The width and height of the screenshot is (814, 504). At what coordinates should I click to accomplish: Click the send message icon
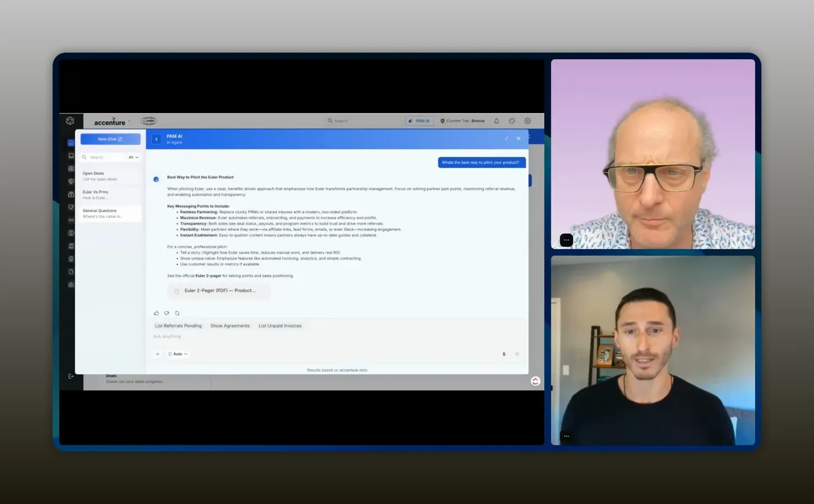(x=517, y=354)
